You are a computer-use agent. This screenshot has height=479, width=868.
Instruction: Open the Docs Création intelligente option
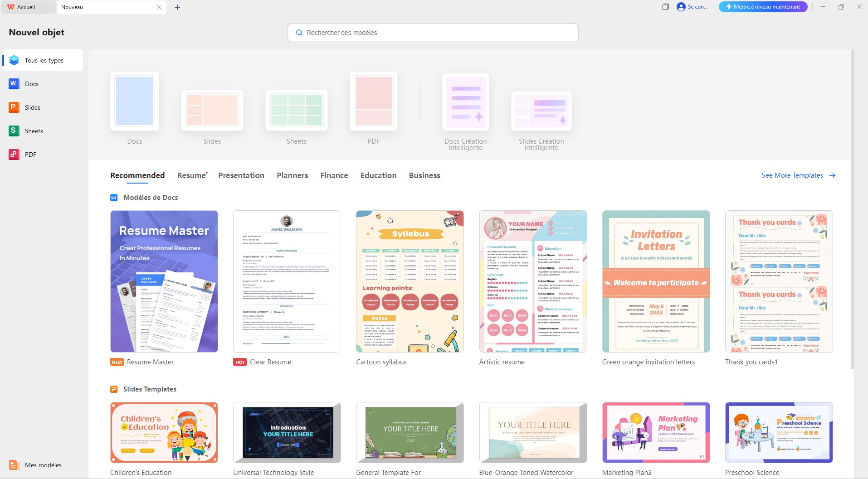pyautogui.click(x=465, y=102)
